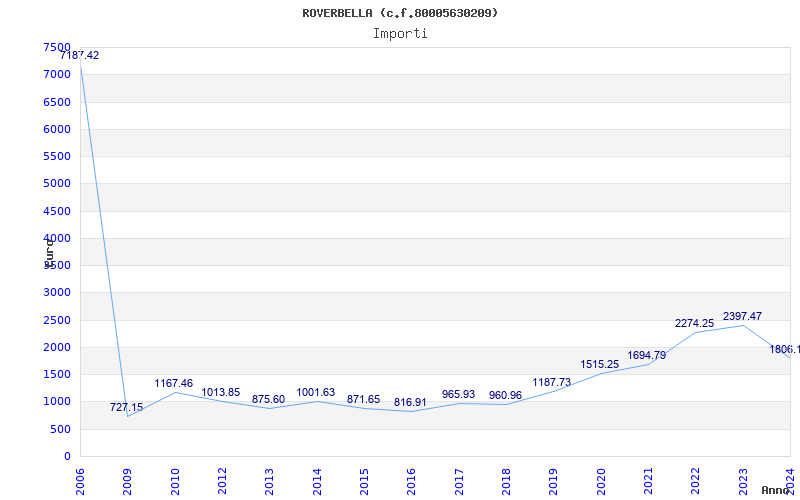800x500 pixels.
Task: Select the x-axis year 2017
Action: pos(459,482)
